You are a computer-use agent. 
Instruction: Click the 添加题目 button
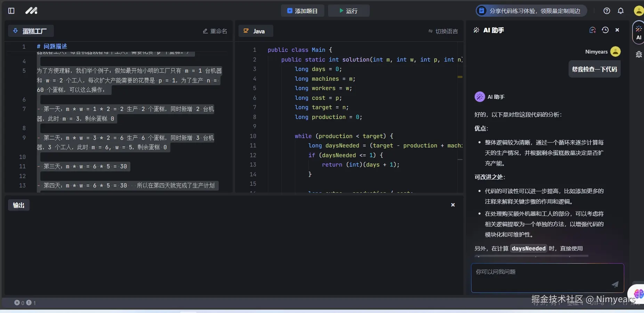click(303, 11)
